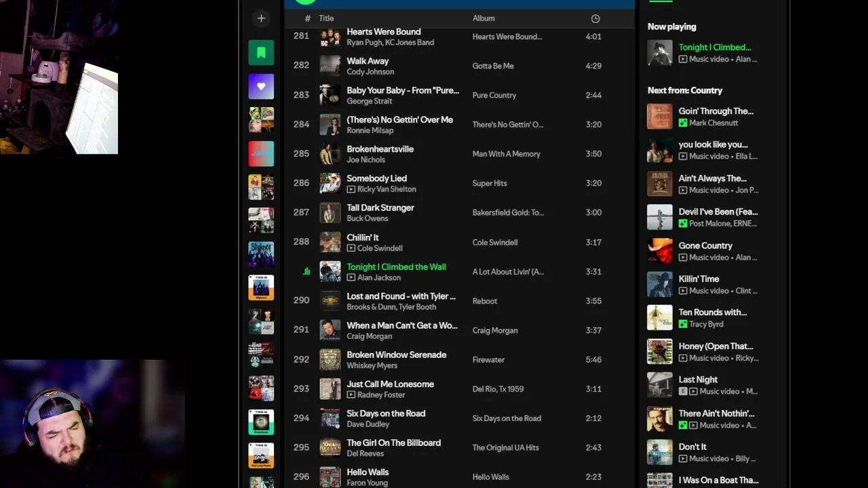The image size is (868, 488).
Task: Click the equalizer icon beside Tonight I Climbed the Wall
Action: click(x=307, y=272)
